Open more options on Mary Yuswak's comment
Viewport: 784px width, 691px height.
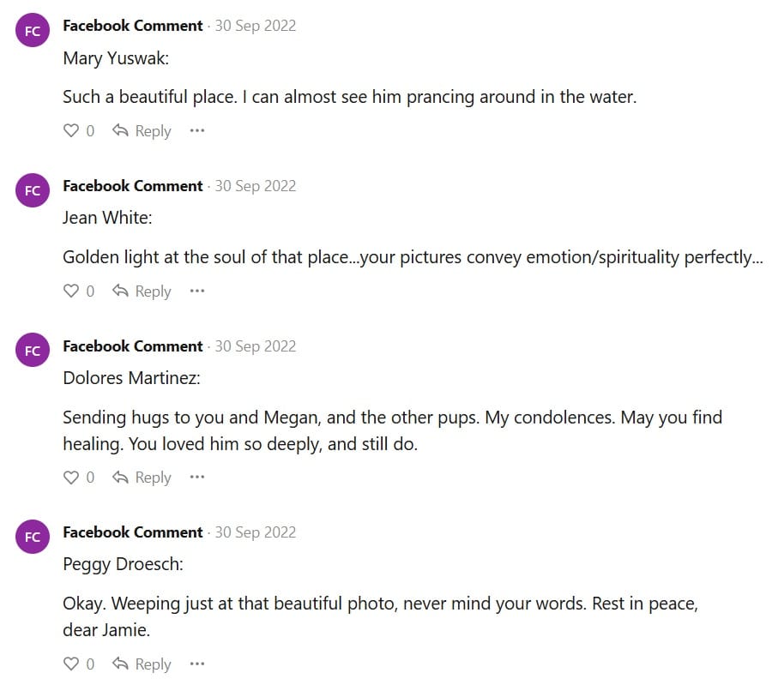point(197,131)
